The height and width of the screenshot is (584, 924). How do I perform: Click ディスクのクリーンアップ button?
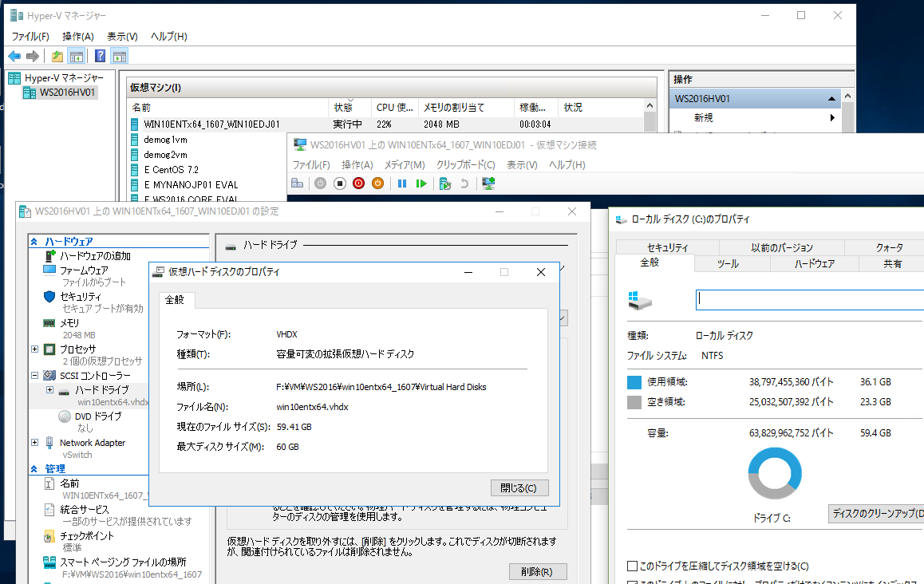(x=877, y=513)
